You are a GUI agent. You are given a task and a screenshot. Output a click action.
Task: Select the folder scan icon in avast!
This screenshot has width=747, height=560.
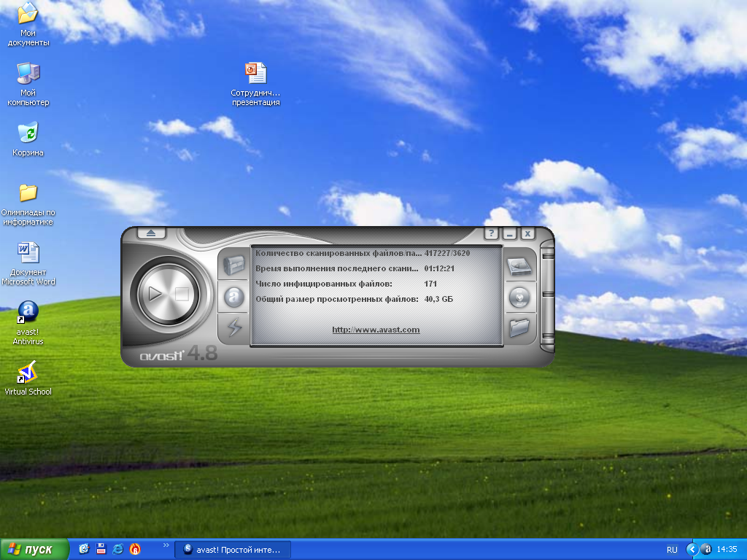click(519, 327)
